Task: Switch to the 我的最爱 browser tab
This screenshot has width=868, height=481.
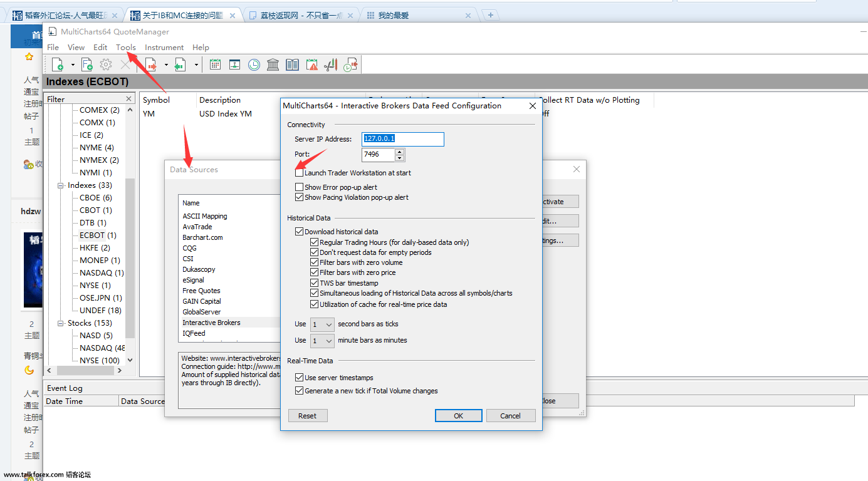Action: (x=417, y=16)
